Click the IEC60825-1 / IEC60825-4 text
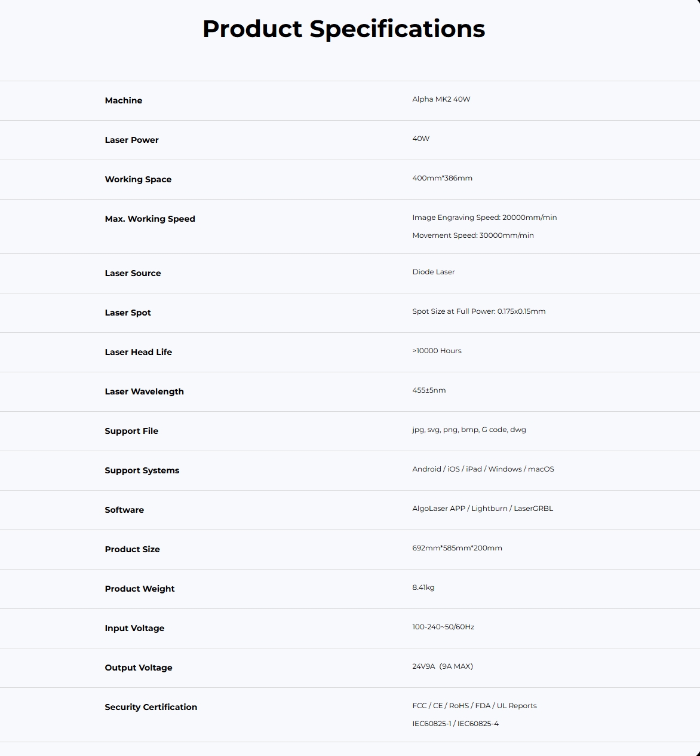Viewport: 700px width, 756px height. tap(455, 724)
